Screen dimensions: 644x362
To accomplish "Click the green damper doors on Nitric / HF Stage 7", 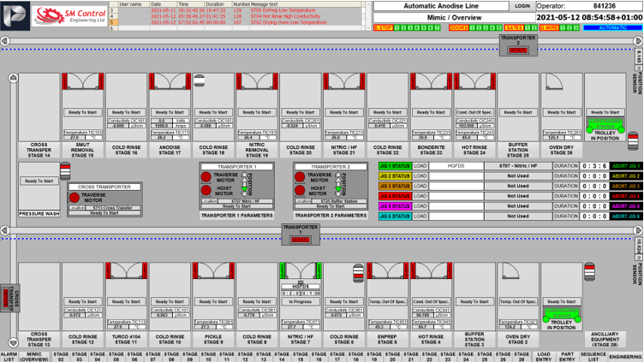I will coord(301,271).
